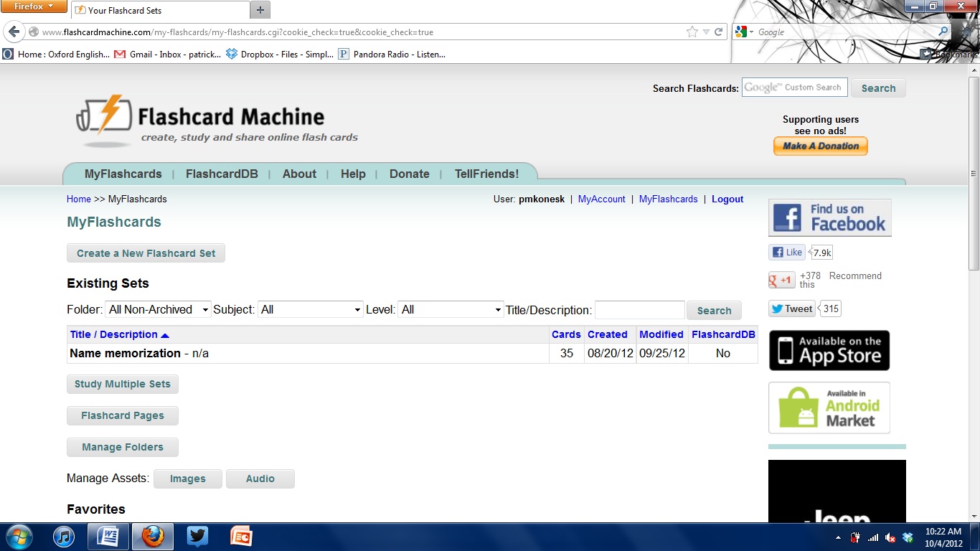This screenshot has height=551, width=980.
Task: Click the Home breadcrumb link
Action: 79,199
